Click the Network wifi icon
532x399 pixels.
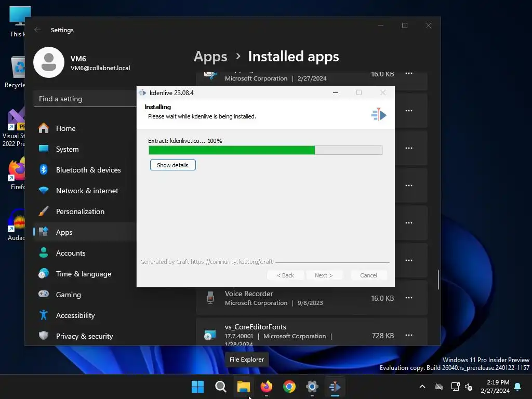[44, 190]
